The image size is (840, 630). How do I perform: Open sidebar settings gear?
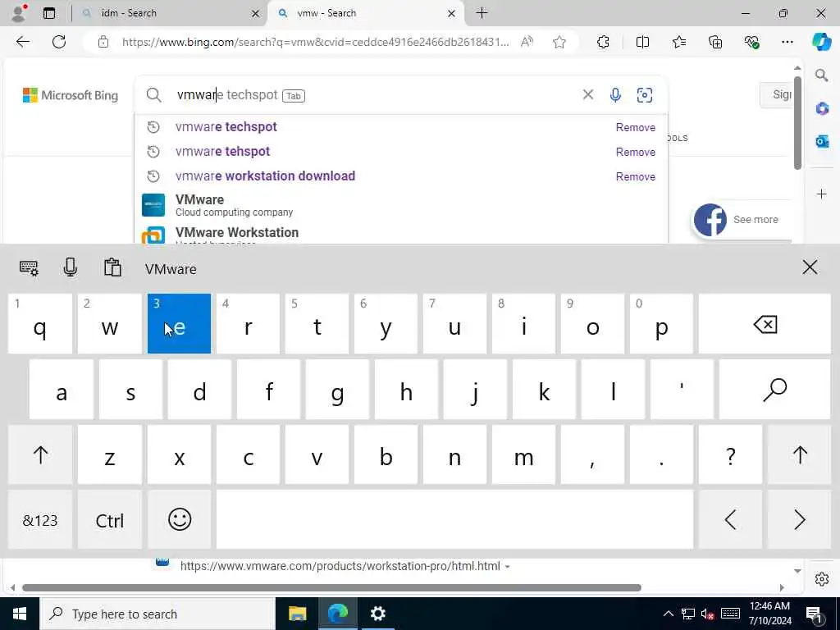(x=822, y=579)
